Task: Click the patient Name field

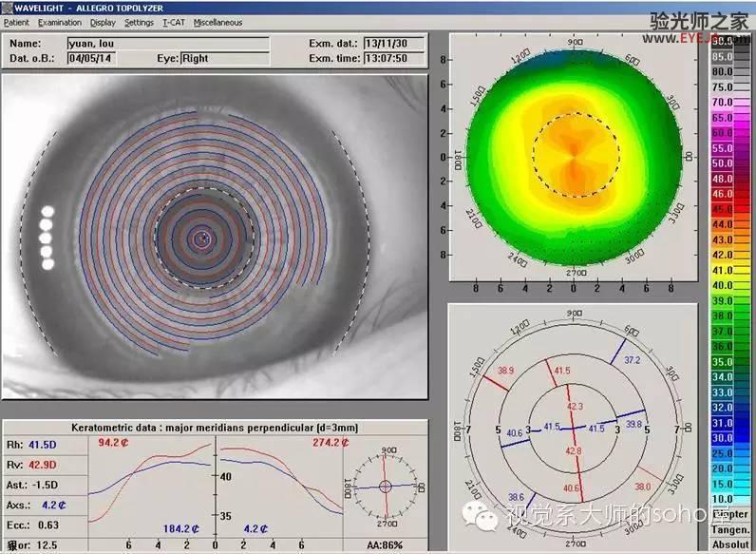Action: [x=168, y=44]
